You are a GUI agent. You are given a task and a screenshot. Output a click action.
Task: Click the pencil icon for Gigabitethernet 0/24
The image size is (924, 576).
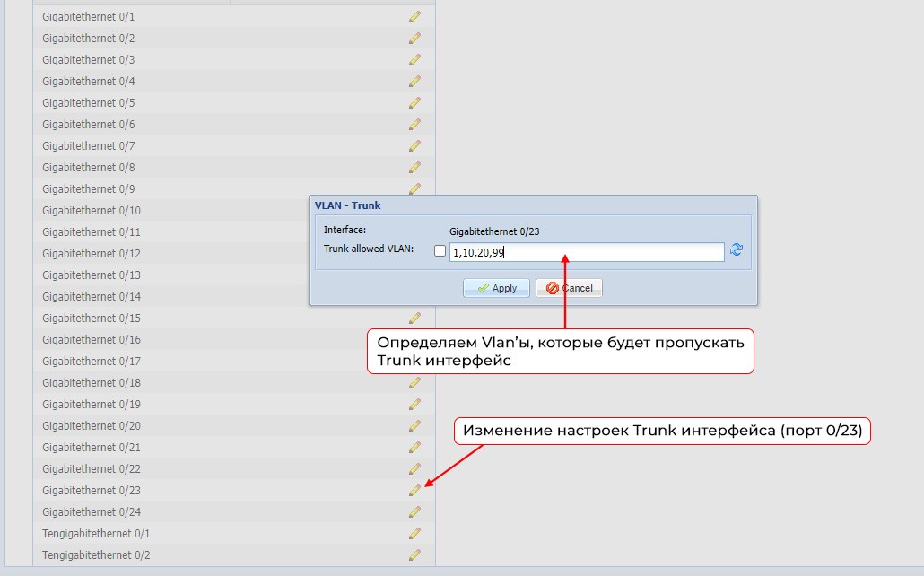[414, 511]
